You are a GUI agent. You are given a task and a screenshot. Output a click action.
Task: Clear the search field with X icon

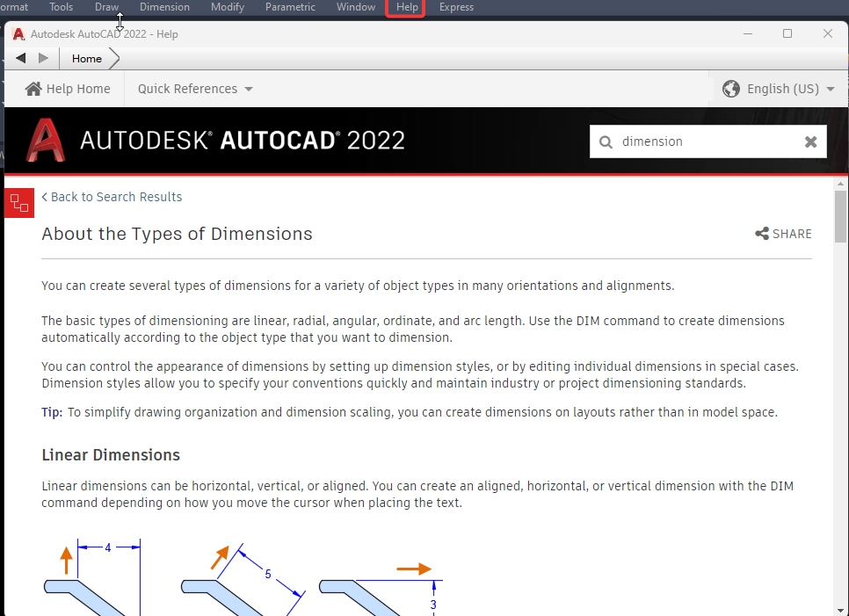pyautogui.click(x=810, y=141)
